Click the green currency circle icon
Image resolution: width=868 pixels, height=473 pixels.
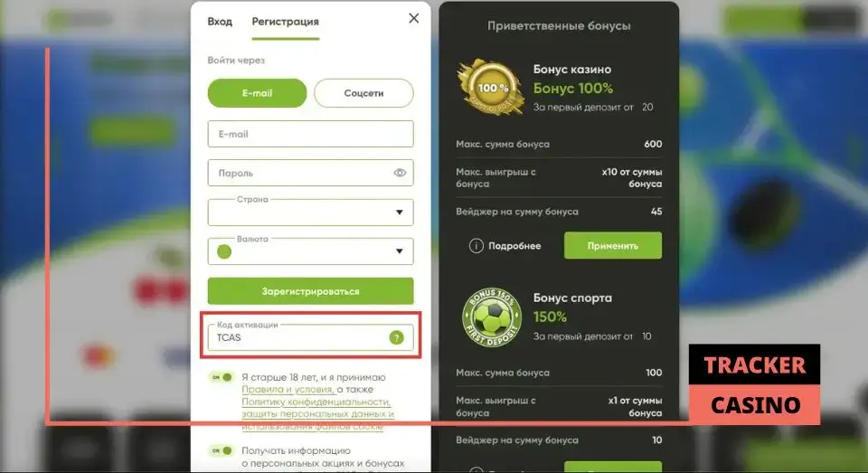point(224,252)
